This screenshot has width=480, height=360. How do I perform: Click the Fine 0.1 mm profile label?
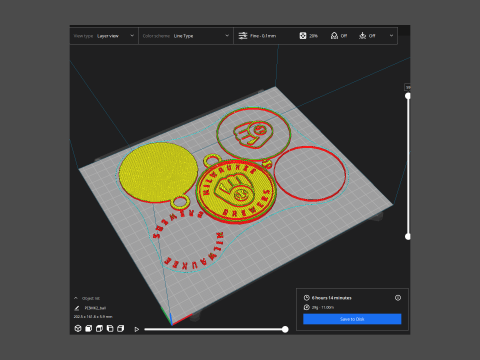coord(263,36)
